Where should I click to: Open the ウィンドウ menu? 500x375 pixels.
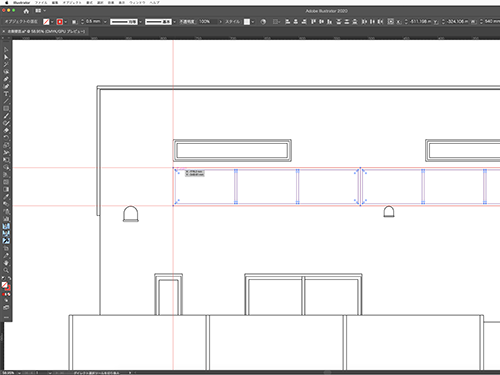click(137, 2)
